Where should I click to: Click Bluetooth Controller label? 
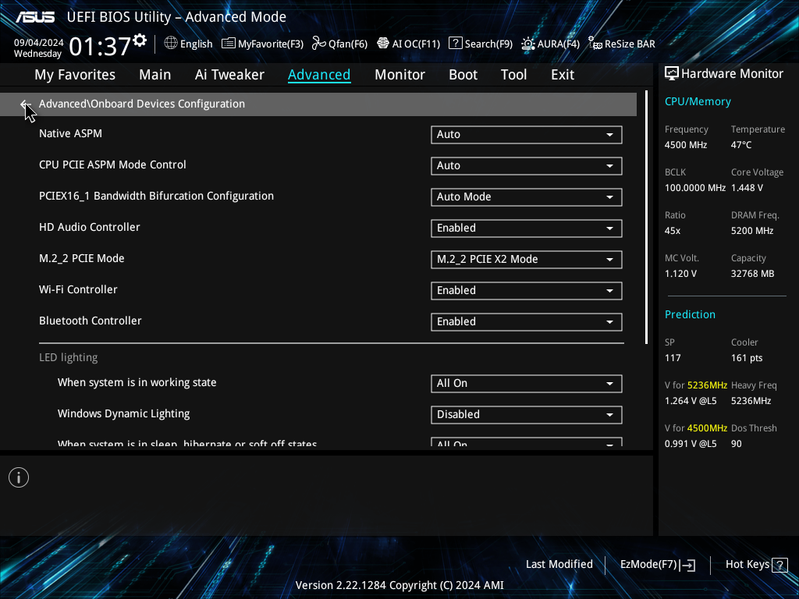90,321
